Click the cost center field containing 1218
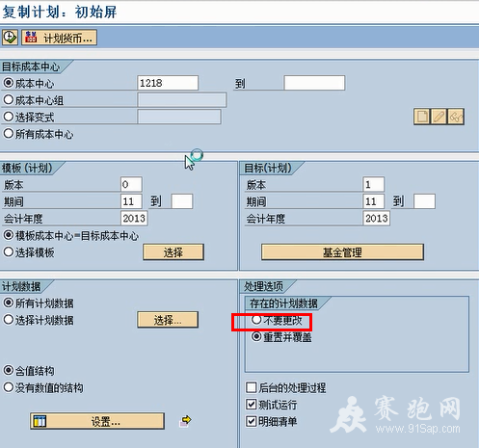 pyautogui.click(x=168, y=83)
